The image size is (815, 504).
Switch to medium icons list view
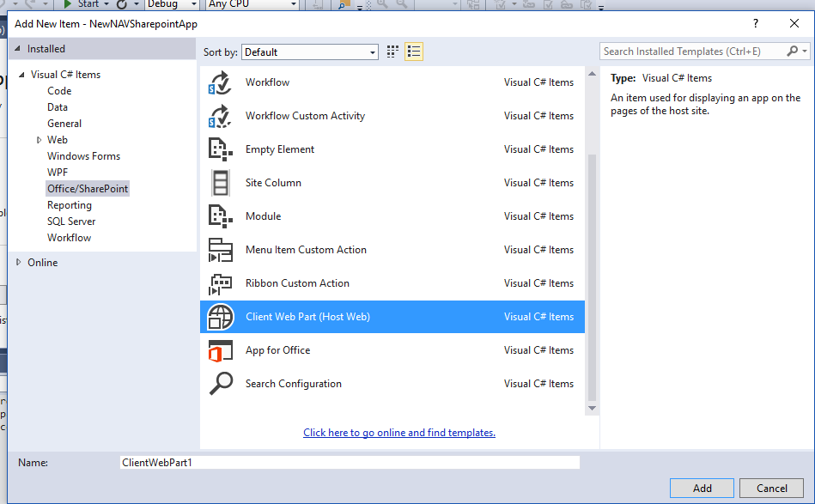pos(414,52)
